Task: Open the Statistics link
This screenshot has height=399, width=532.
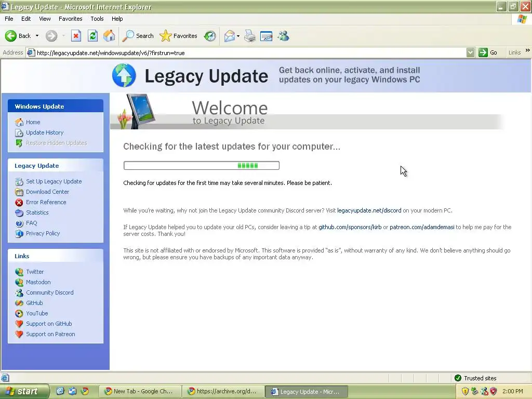Action: click(x=37, y=212)
